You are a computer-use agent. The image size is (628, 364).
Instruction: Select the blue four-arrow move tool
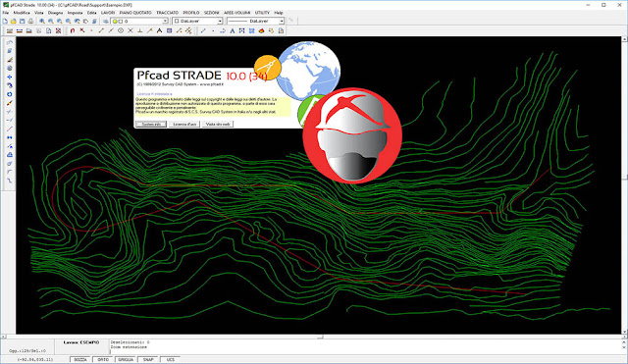coord(9,77)
